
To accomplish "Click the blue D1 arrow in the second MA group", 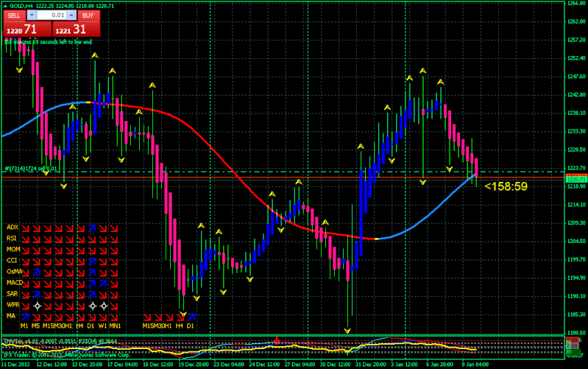I will (191, 317).
